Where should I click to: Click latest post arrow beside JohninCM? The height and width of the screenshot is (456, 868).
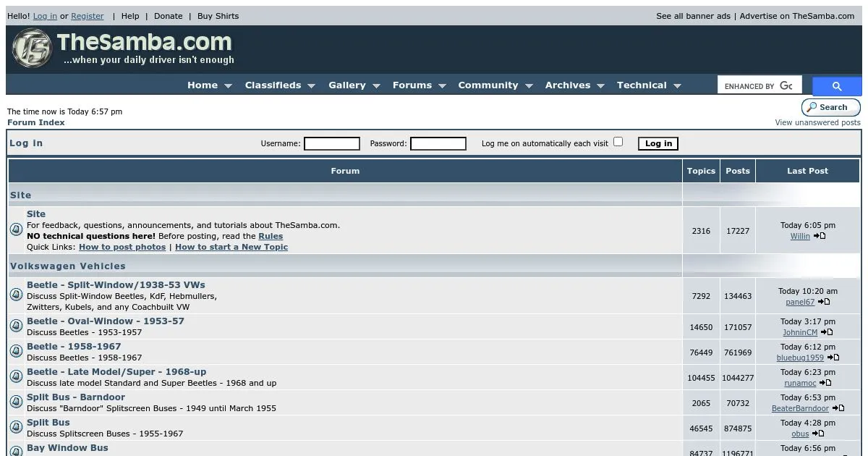click(826, 332)
